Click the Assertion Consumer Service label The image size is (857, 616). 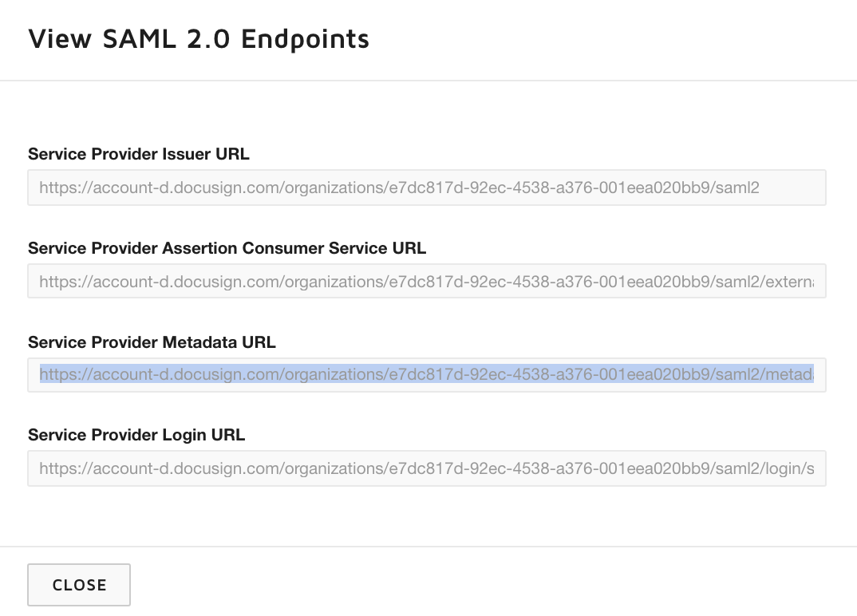[x=227, y=248]
